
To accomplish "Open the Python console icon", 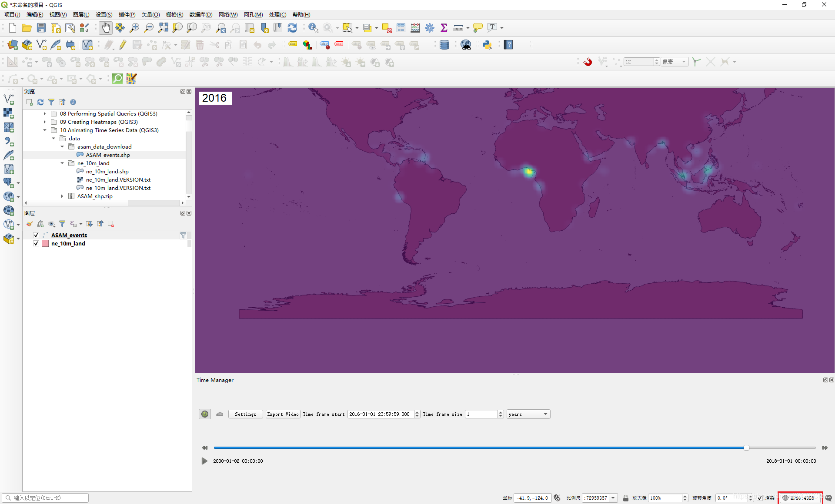I will (x=487, y=45).
